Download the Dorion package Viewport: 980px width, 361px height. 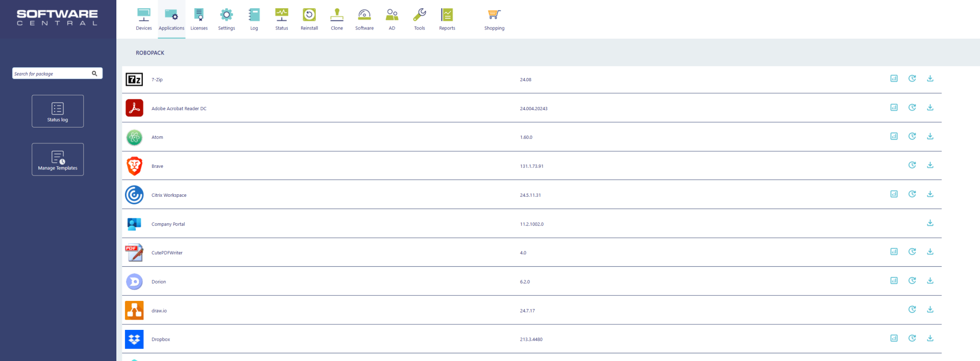pos(930,281)
